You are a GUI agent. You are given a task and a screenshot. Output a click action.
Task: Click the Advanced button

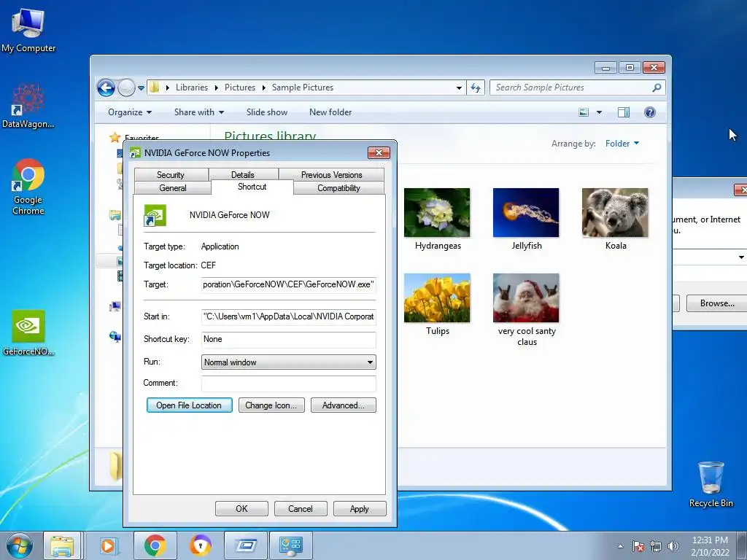(x=343, y=405)
